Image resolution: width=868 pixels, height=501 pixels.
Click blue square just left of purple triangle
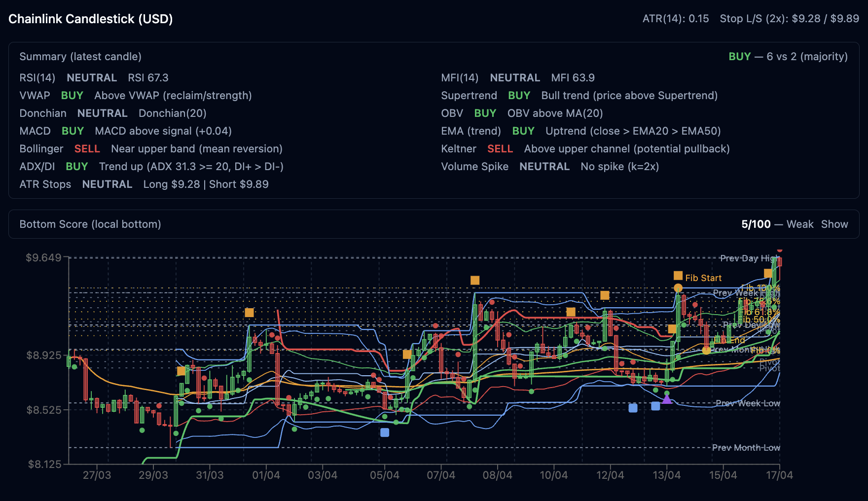coord(655,406)
